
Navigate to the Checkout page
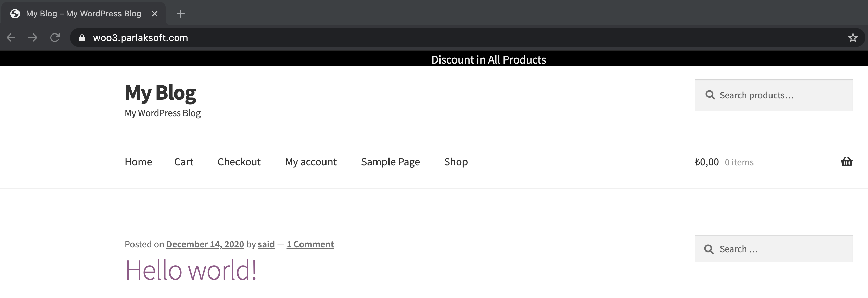point(239,162)
